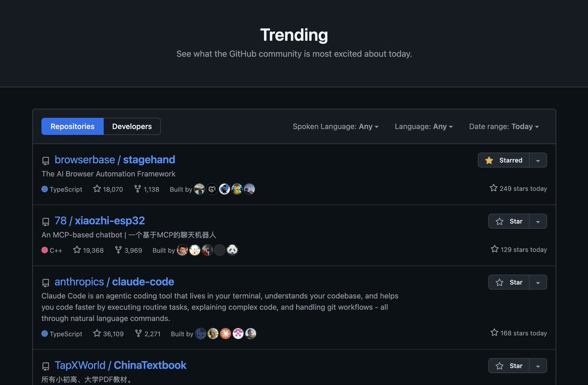Open the dark fourth avatar of xiaozhi-esp32
Image resolution: width=588 pixels, height=385 pixels.
coord(220,250)
